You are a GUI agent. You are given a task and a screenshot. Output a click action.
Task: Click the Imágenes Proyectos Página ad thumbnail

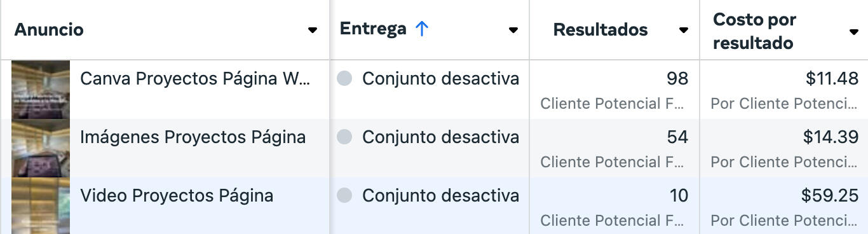(41, 148)
